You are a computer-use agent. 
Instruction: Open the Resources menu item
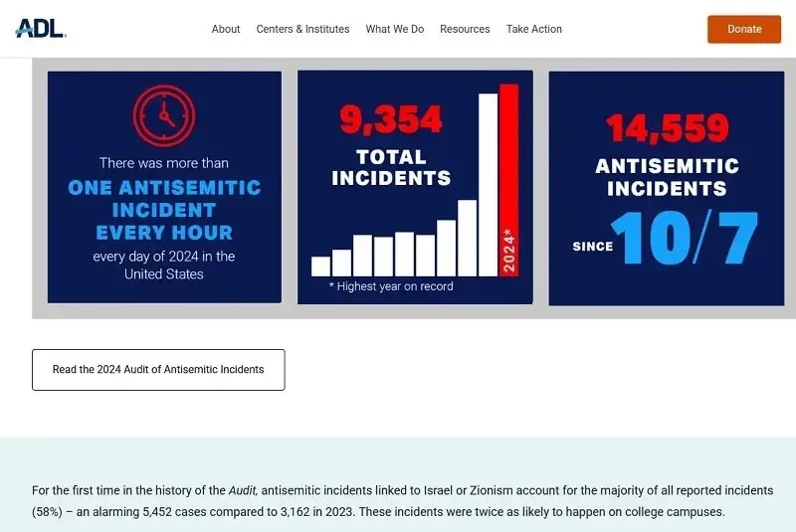465,29
